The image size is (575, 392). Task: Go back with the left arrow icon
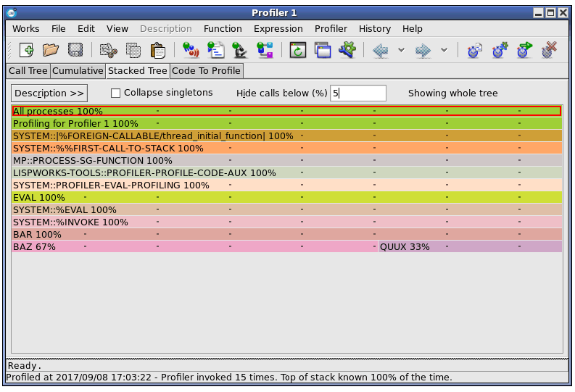point(380,50)
